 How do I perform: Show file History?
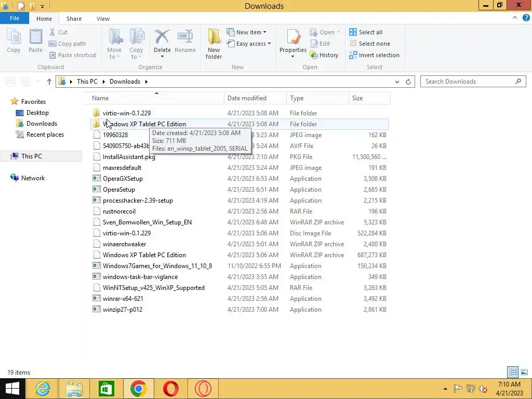pyautogui.click(x=324, y=55)
